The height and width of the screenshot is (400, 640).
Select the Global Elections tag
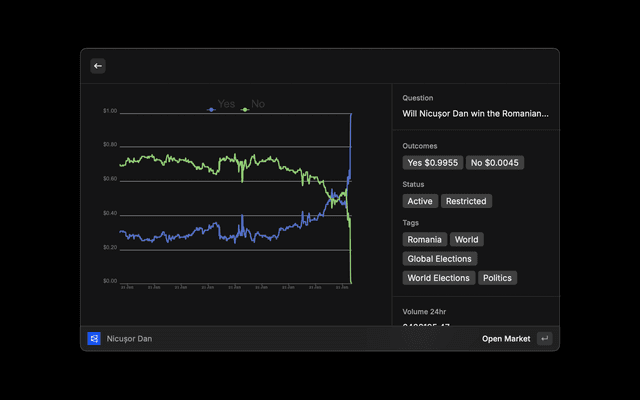tap(439, 259)
